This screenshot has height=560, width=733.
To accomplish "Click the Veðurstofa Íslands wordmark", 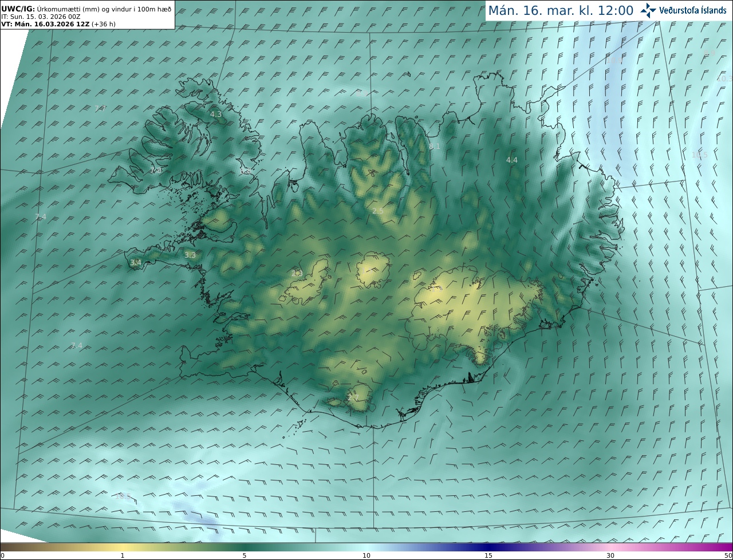I will 693,10.
